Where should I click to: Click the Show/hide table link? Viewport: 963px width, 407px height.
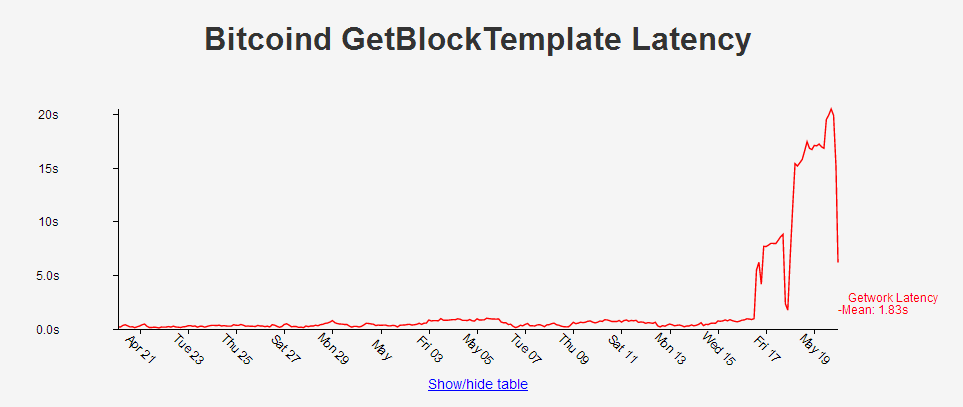click(x=477, y=384)
